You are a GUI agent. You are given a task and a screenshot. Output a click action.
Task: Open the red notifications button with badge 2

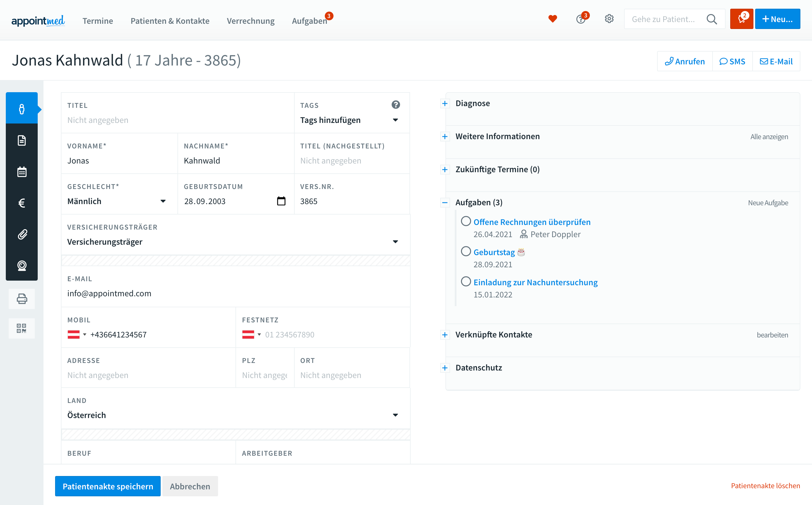pyautogui.click(x=741, y=19)
